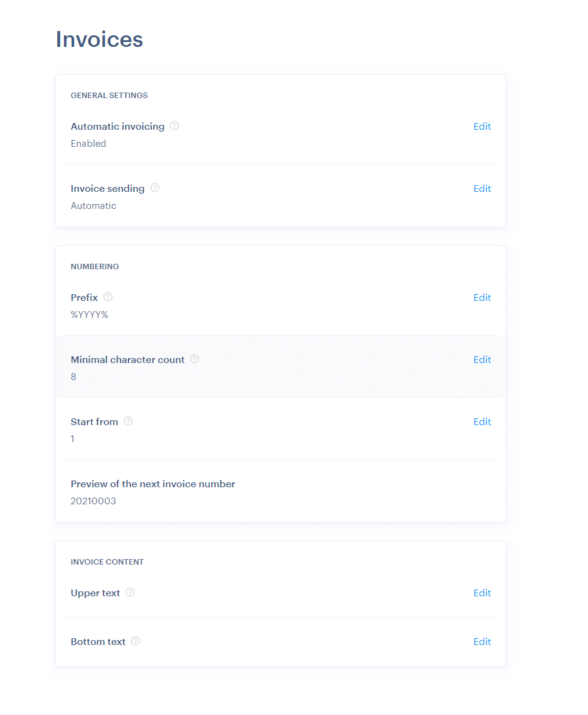The image size is (588, 715).
Task: Click help icon next to Minimal character count
Action: pyautogui.click(x=195, y=359)
